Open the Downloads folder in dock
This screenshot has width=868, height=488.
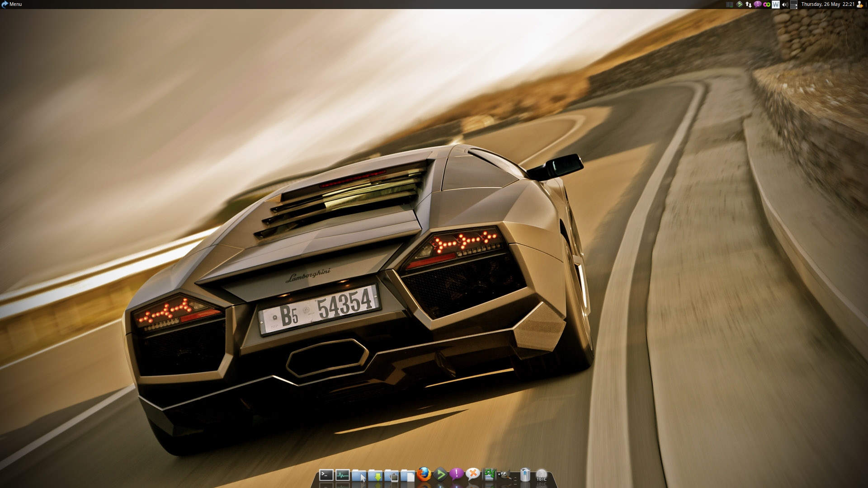pos(375,475)
